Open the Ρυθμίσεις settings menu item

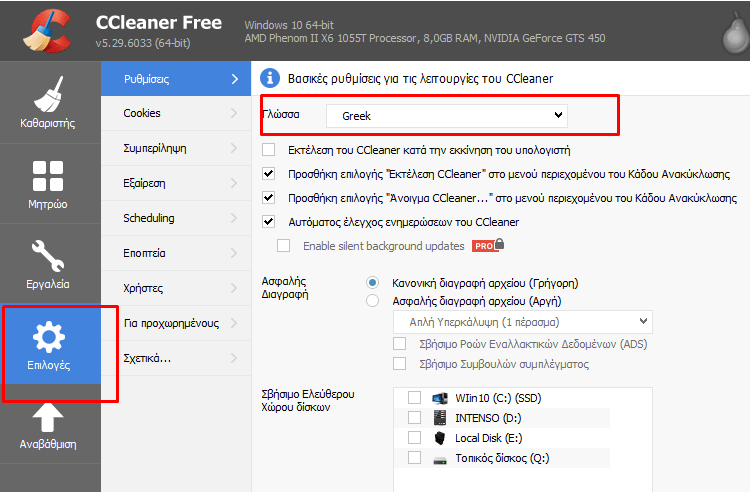176,78
